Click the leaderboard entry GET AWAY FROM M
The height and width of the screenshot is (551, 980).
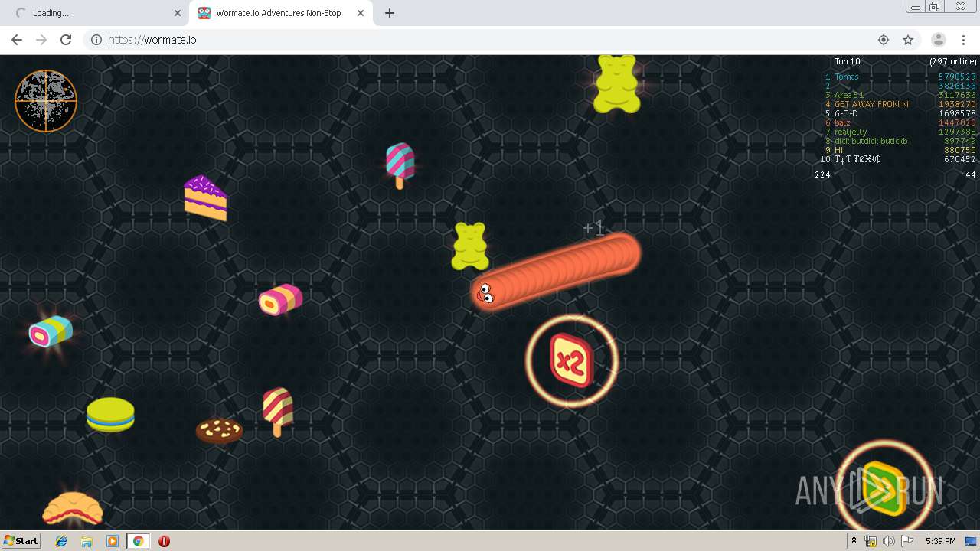[871, 104]
